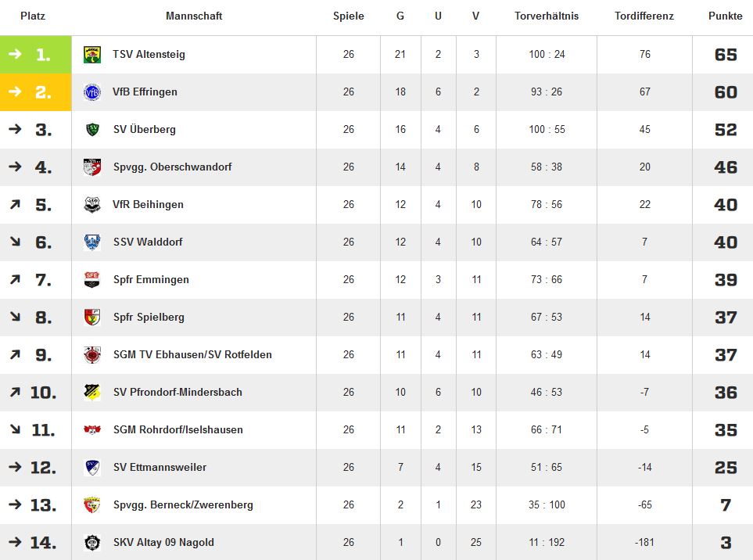Click the yellow second place rank cell
Viewport: 753px width, 560px height.
[35, 92]
